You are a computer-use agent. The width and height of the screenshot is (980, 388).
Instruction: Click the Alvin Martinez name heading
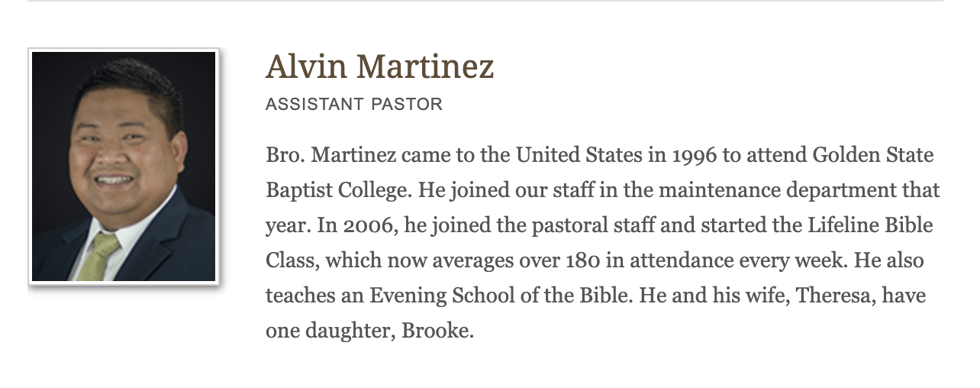379,66
